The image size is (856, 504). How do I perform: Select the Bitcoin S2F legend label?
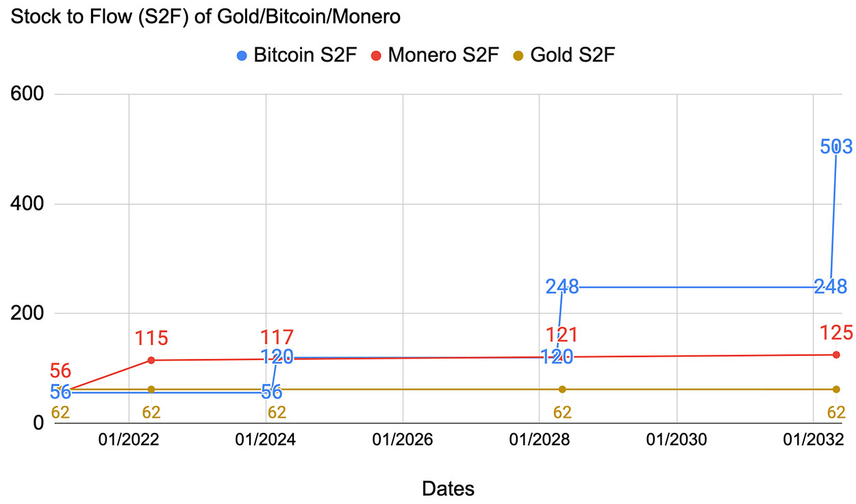coord(305,55)
